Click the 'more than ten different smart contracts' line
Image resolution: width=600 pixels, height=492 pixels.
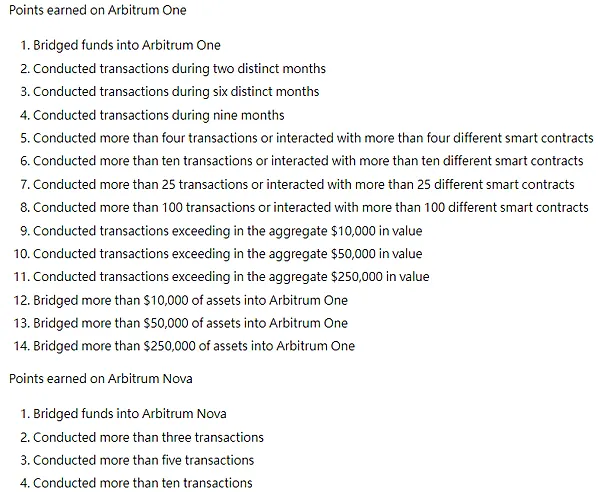[308, 161]
